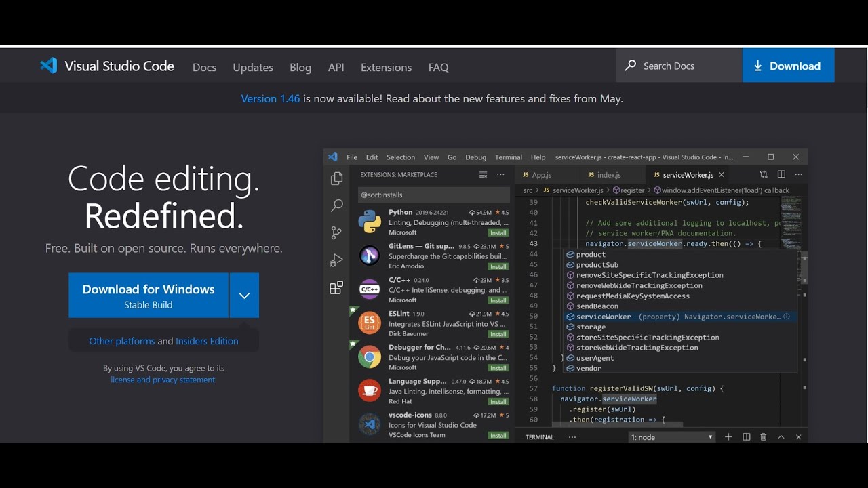The height and width of the screenshot is (488, 868).
Task: Click the Python extension icon
Action: 370,222
